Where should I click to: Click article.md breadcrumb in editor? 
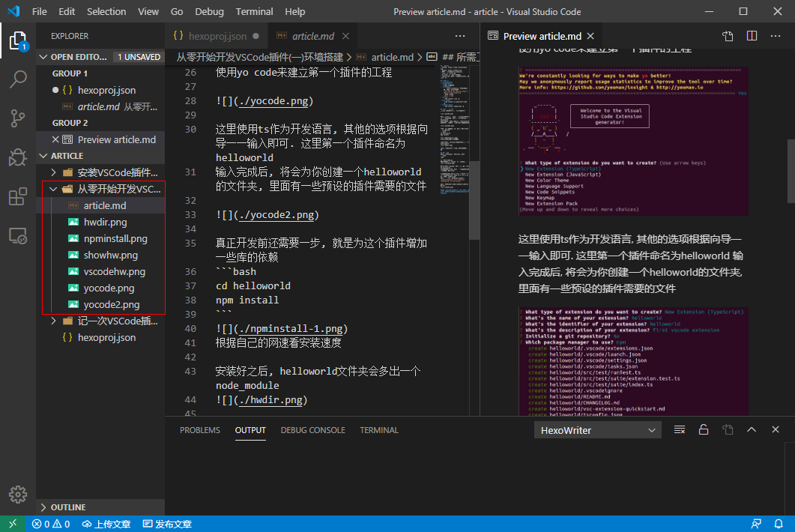[x=392, y=57]
